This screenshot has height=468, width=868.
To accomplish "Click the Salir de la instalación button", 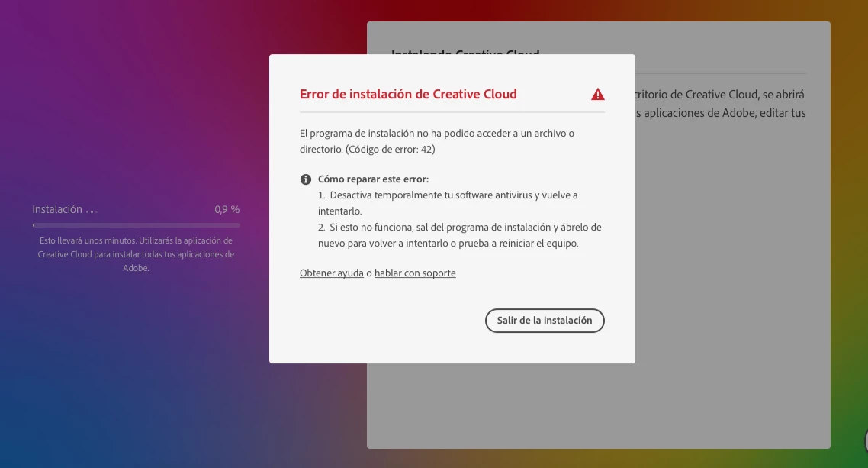I will (545, 321).
